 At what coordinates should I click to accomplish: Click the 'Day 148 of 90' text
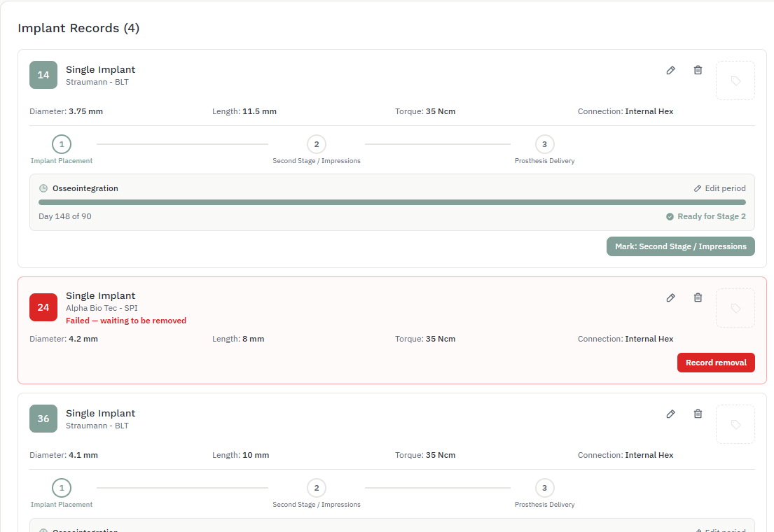pyautogui.click(x=64, y=216)
